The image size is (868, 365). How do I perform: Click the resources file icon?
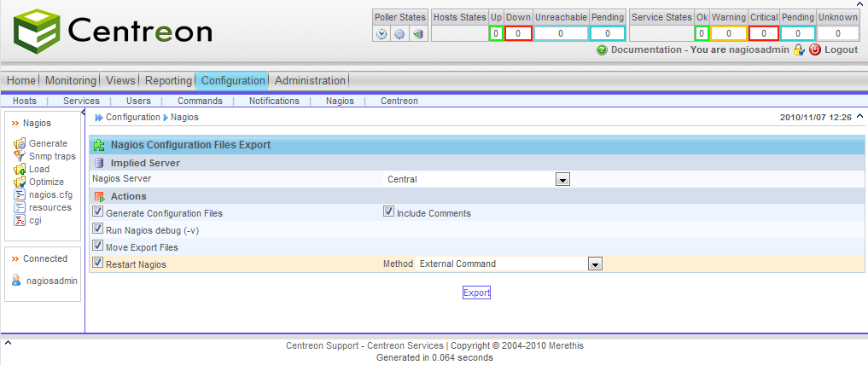[20, 207]
